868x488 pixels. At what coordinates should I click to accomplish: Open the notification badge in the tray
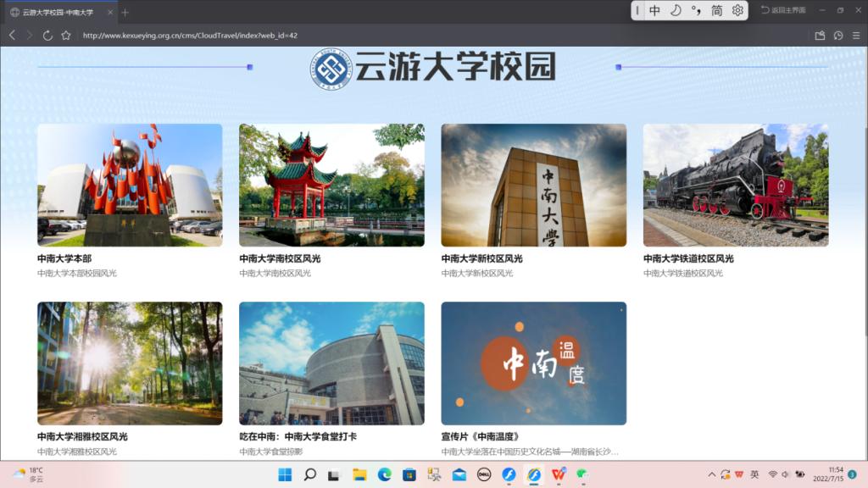pos(853,474)
